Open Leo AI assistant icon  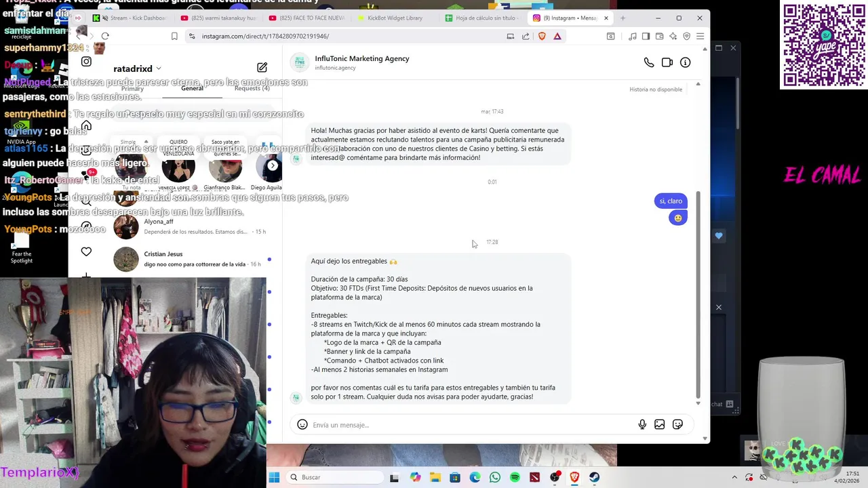(x=673, y=36)
